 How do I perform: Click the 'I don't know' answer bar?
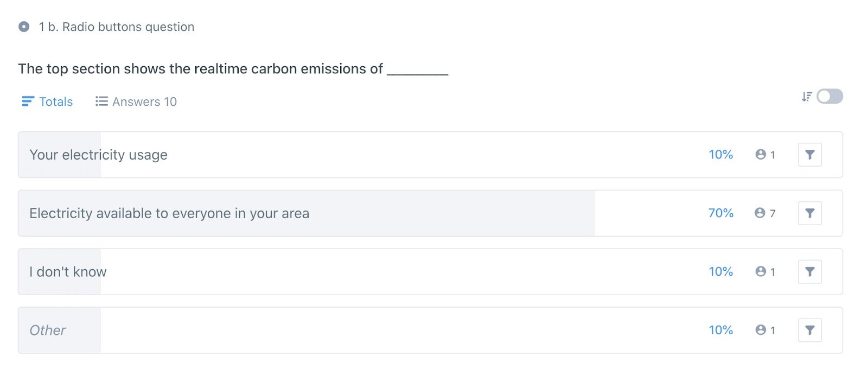coord(430,272)
